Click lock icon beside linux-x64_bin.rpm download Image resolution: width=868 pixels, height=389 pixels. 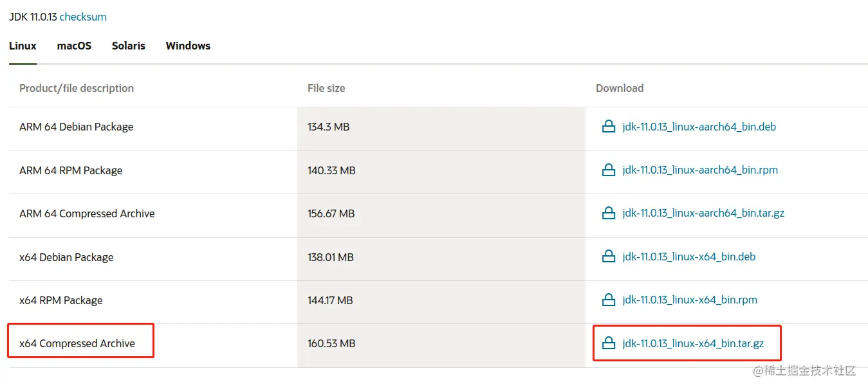(x=608, y=300)
